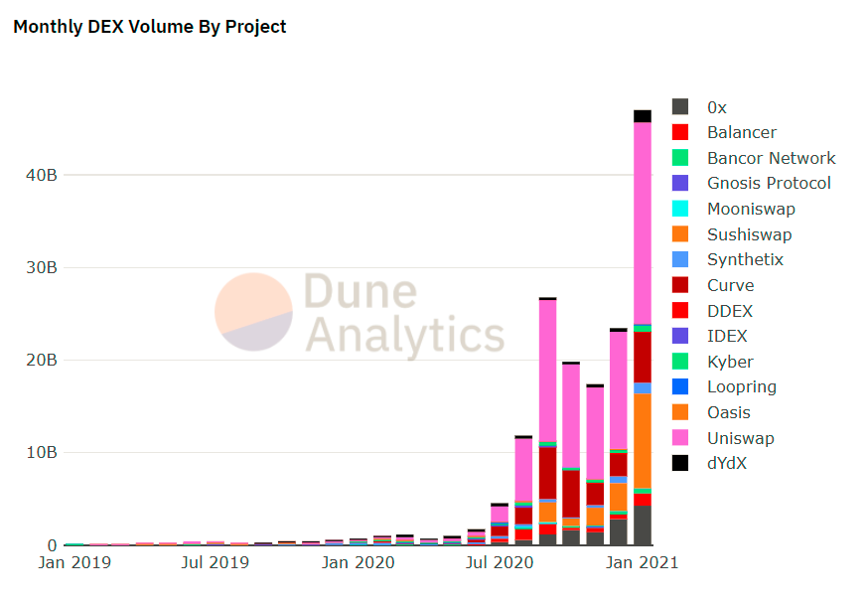Click the Synthetix legend color swatch
The width and height of the screenshot is (868, 602).
point(679,259)
